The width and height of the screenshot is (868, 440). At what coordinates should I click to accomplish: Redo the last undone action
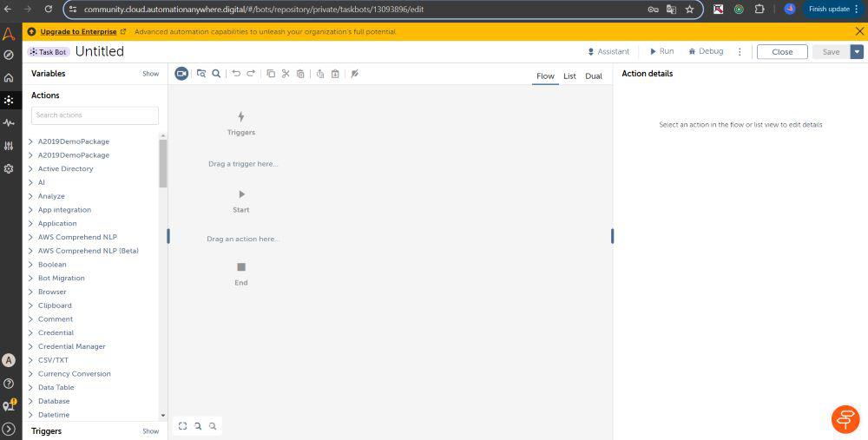[x=251, y=74]
